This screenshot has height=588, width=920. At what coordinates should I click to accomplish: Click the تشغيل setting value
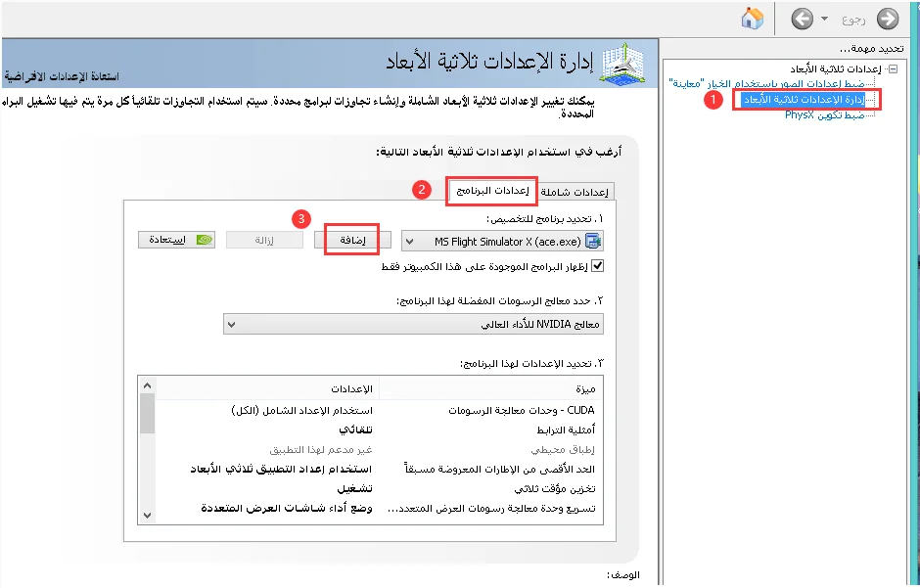tap(354, 488)
